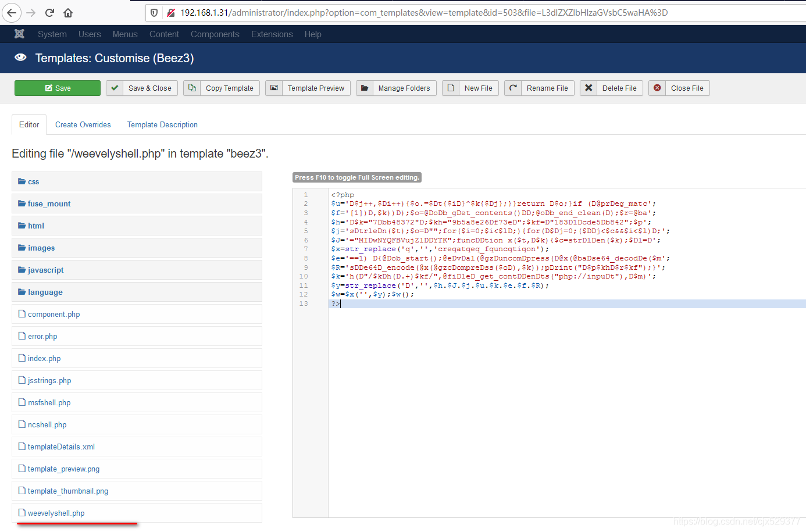Open browser home page icon
The width and height of the screenshot is (806, 532).
68,13
